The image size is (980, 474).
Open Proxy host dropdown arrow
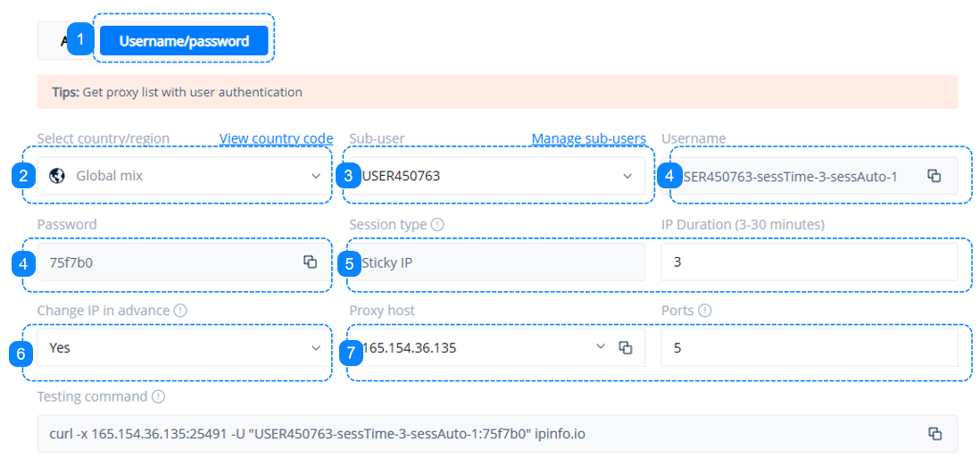pyautogui.click(x=600, y=347)
